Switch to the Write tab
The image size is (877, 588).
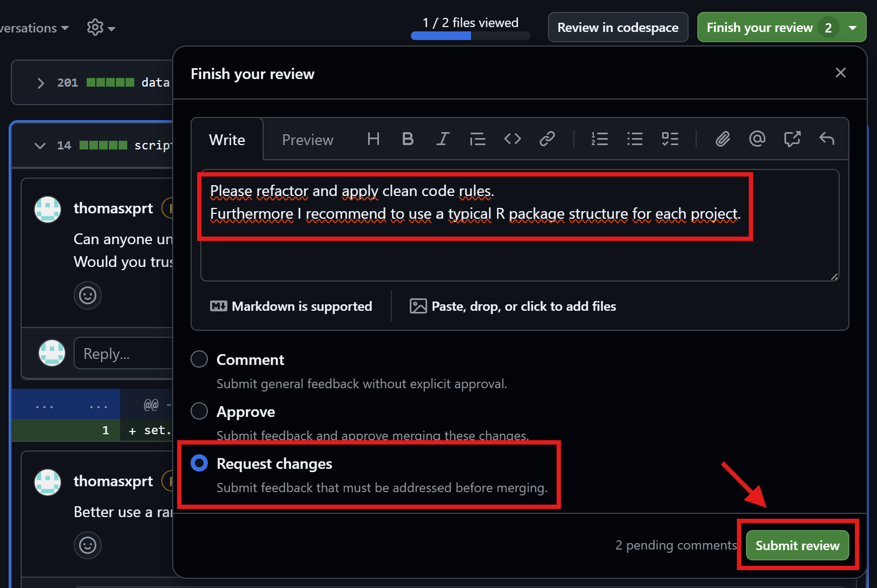227,140
